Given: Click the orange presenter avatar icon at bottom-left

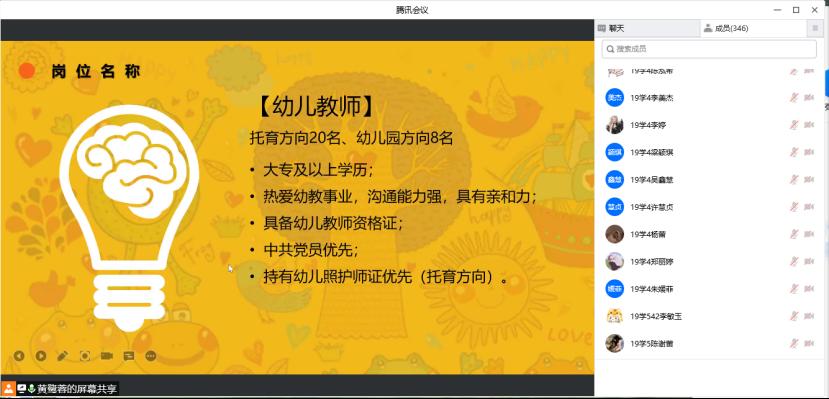Looking at the screenshot, I should pos(8,388).
